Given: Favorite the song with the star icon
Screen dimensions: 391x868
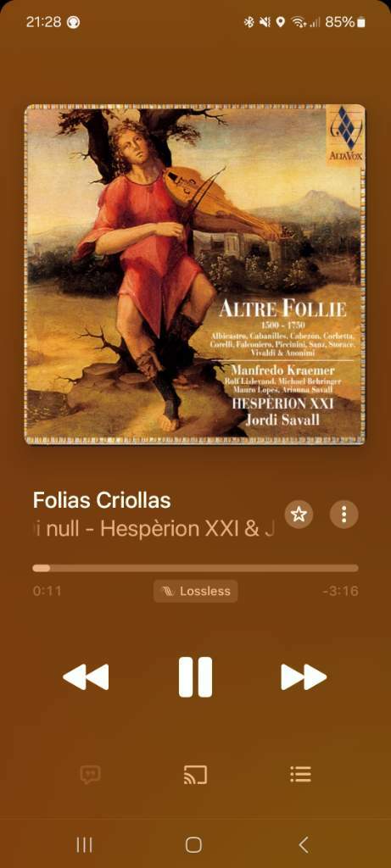Looking at the screenshot, I should 299,515.
